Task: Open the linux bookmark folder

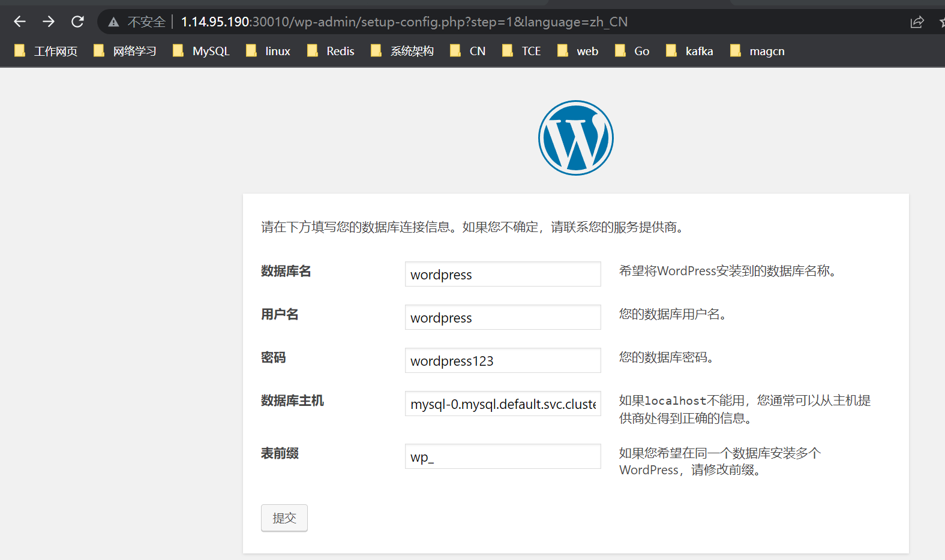Action: pos(268,51)
